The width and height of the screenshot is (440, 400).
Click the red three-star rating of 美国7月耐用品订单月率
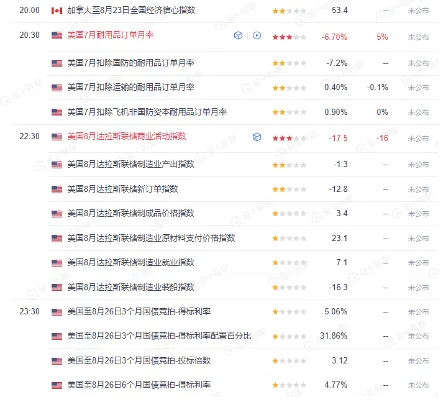[x=289, y=37]
